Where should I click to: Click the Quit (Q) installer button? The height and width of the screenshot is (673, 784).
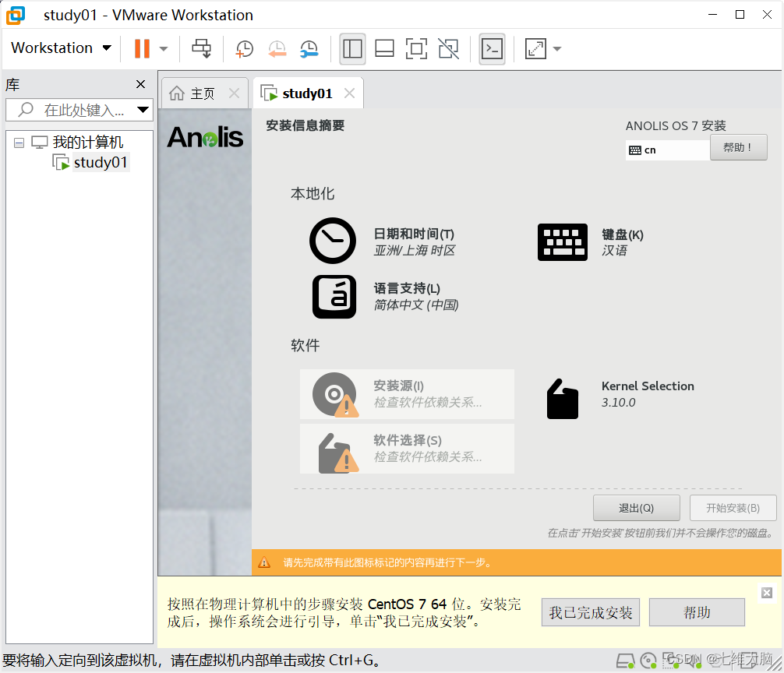click(x=637, y=508)
